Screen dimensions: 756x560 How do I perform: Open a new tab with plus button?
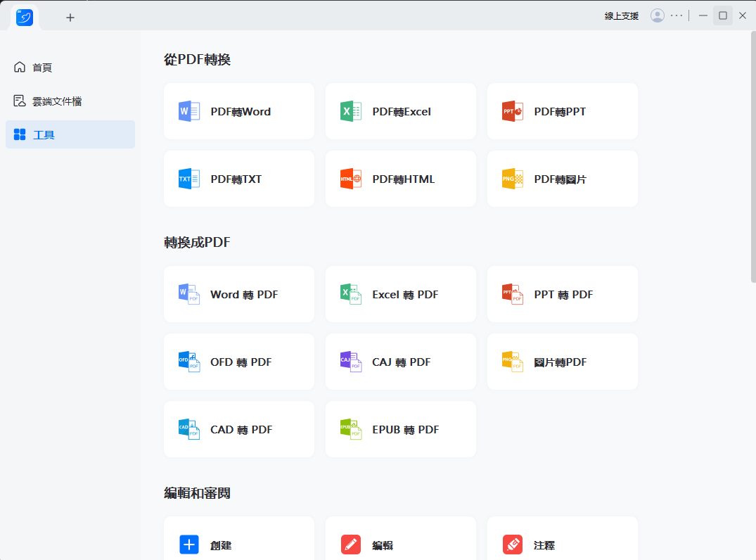pyautogui.click(x=70, y=18)
